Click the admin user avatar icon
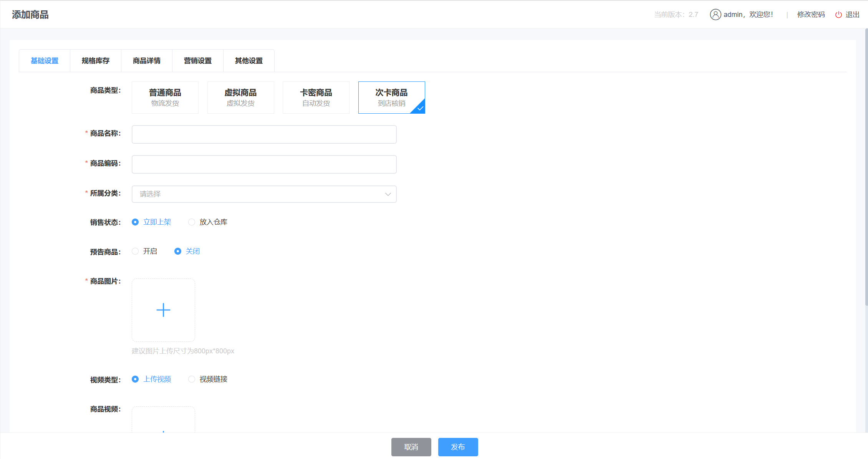The height and width of the screenshot is (459, 868). click(x=715, y=15)
